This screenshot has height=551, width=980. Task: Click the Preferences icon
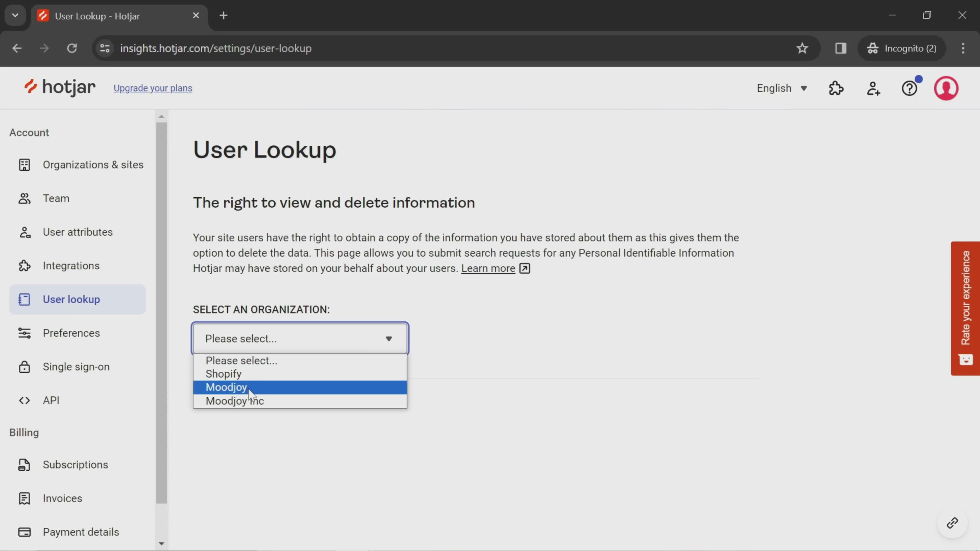(x=23, y=332)
